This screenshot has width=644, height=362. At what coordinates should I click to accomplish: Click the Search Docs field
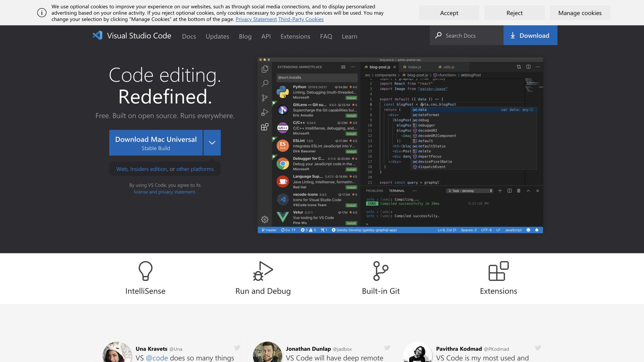[x=466, y=35]
